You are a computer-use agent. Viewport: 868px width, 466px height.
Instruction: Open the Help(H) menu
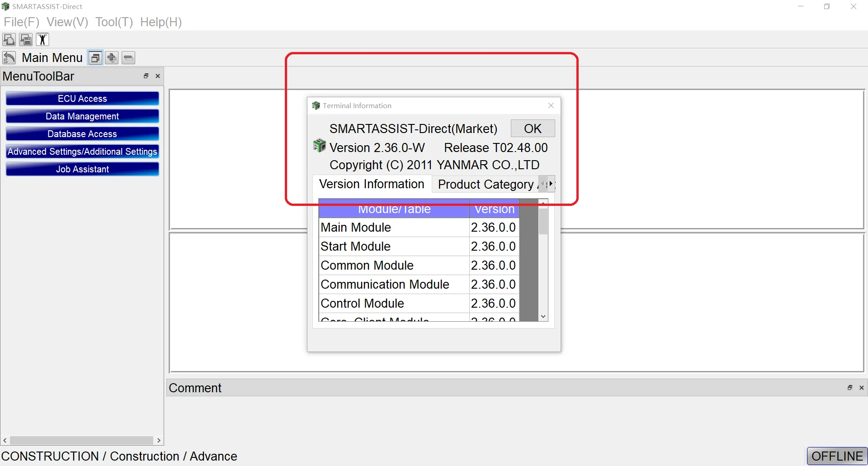161,22
